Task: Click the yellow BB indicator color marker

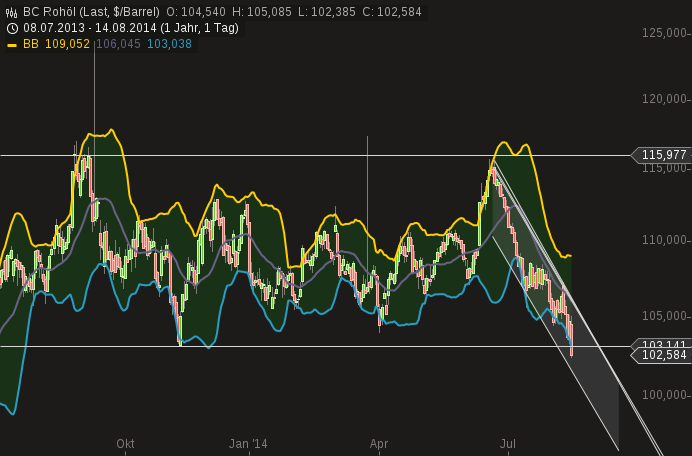Action: coord(12,45)
